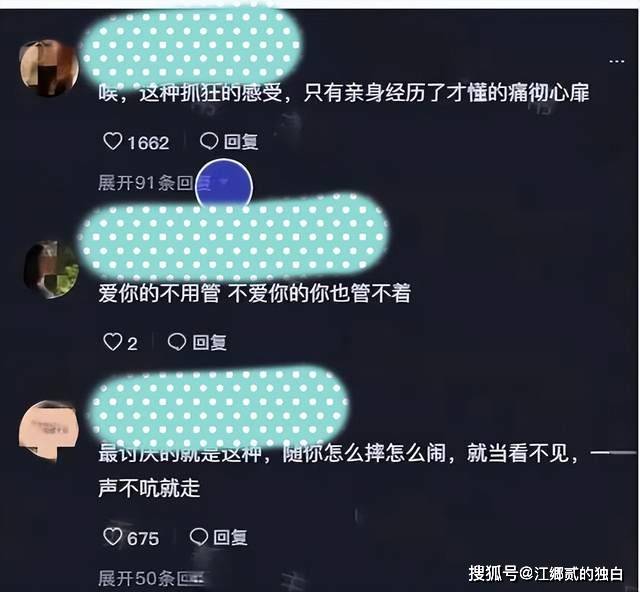Click 回复 text on the 675-like comment
The height and width of the screenshot is (592, 640).
click(231, 537)
